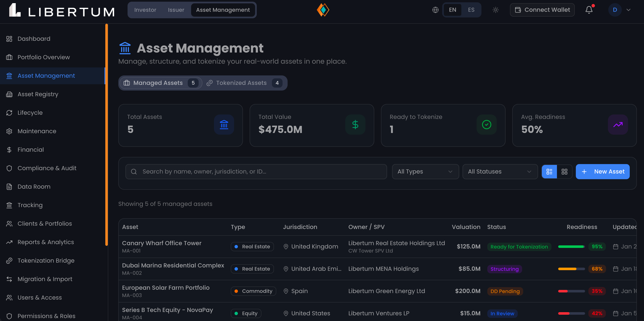The image size is (644, 321).
Task: Click the Structuring status badge
Action: click(x=505, y=269)
